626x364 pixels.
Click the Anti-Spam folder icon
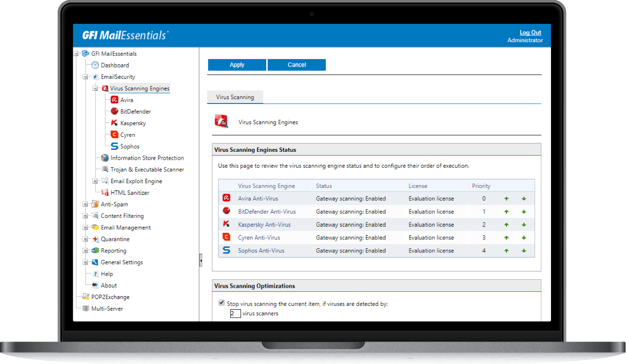(x=95, y=204)
